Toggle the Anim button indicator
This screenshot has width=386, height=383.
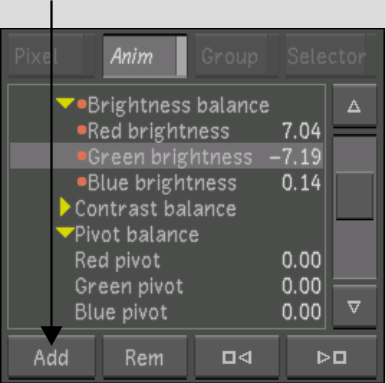tap(181, 56)
